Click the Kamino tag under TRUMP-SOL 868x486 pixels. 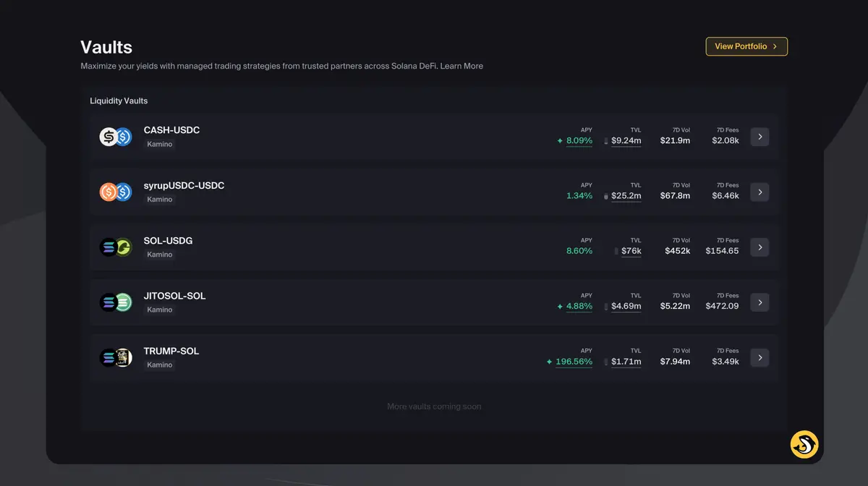click(x=160, y=364)
